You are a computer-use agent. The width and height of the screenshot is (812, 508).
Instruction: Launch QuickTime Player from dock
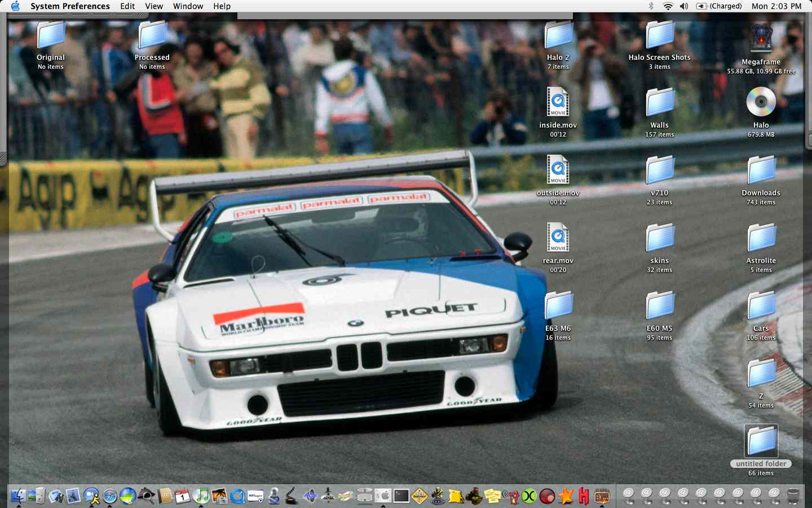(x=237, y=496)
